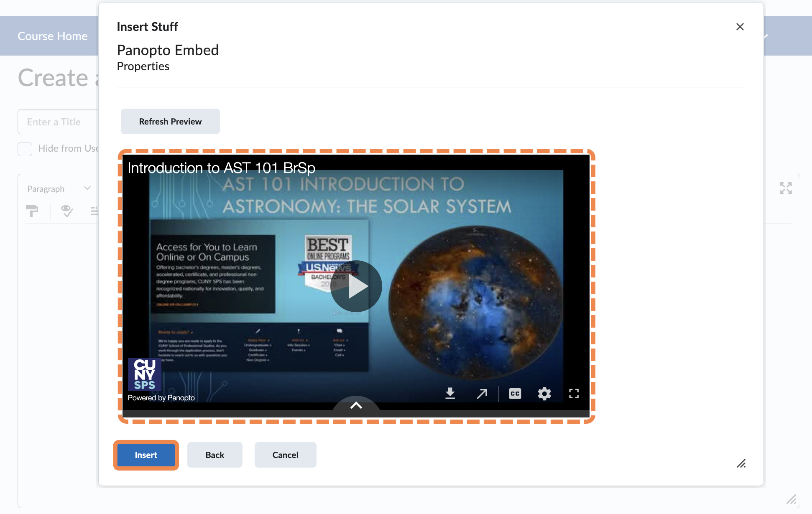The image size is (812, 514).
Task: Play the Introduction to AST 101 BrSp video
Action: pos(356,286)
